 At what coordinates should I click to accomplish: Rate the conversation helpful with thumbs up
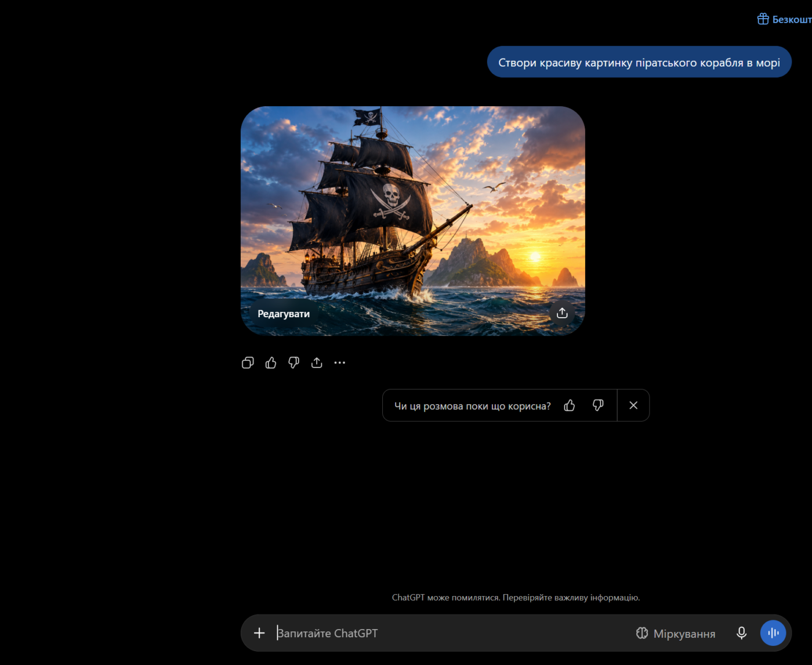coord(570,405)
